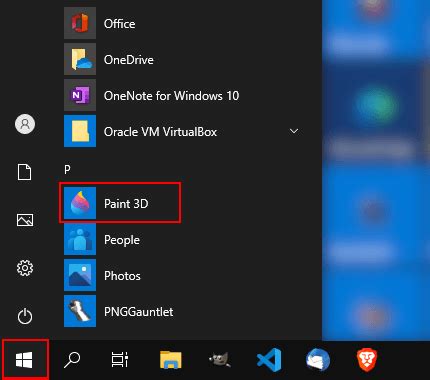430x380 pixels.
Task: Click the "OneNote for Windows 10" label
Action: (x=171, y=96)
